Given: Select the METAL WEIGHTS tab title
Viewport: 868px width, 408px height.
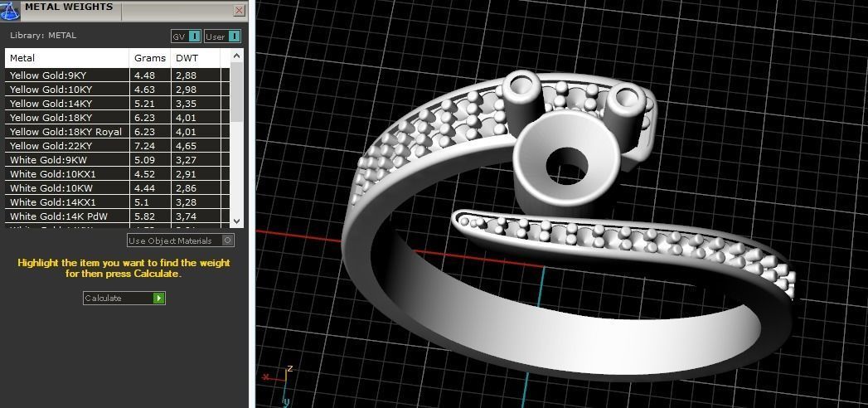Looking at the screenshot, I should [69, 7].
